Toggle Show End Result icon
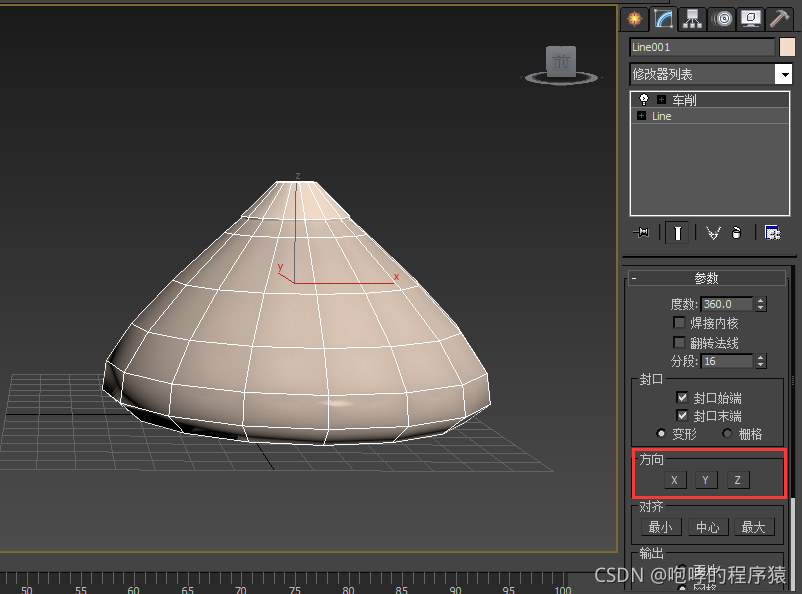The width and height of the screenshot is (802, 594). [x=678, y=233]
